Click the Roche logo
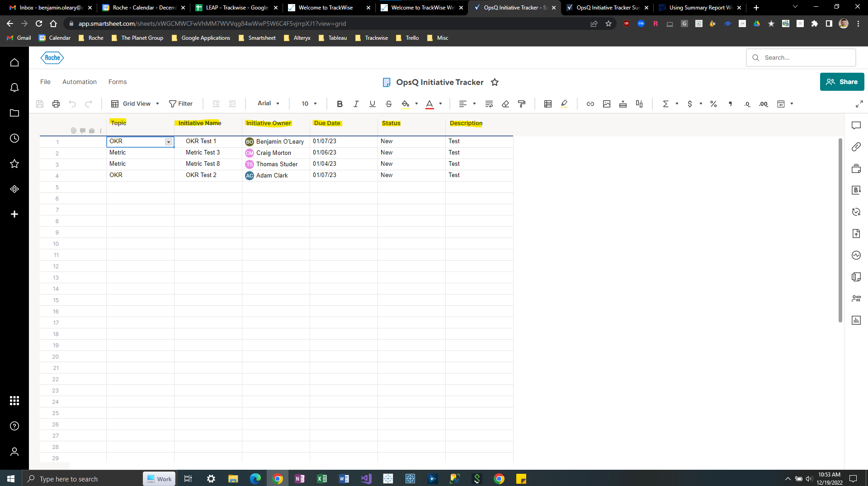Image resolution: width=868 pixels, height=486 pixels. click(52, 58)
